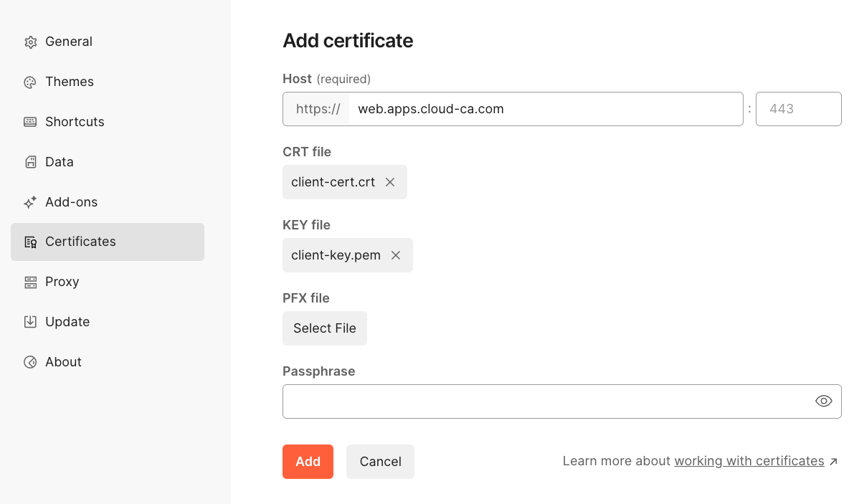Click the Certificates badge icon
This screenshot has height=504, width=854.
[30, 242]
